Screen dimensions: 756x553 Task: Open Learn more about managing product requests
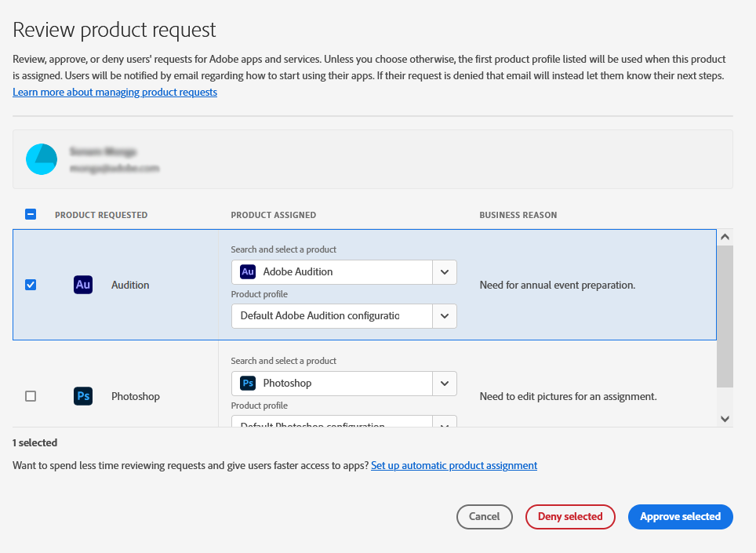pos(114,92)
